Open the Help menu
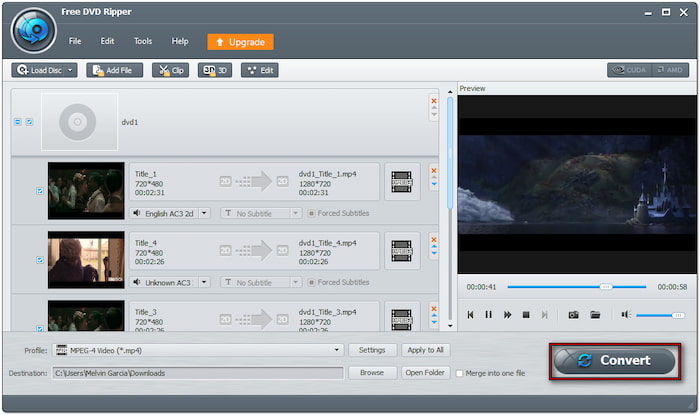The width and height of the screenshot is (700, 415). coord(180,41)
